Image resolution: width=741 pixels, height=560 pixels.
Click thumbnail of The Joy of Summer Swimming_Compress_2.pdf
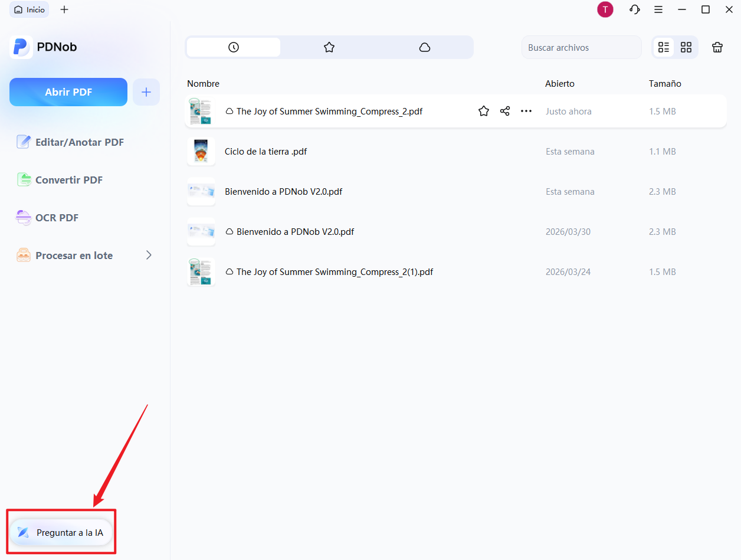tap(201, 112)
